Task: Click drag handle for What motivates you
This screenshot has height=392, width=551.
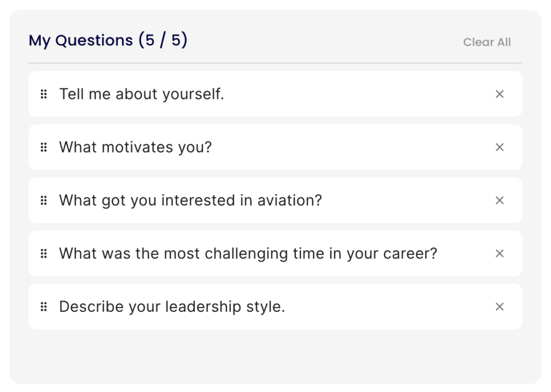Action: coord(44,147)
